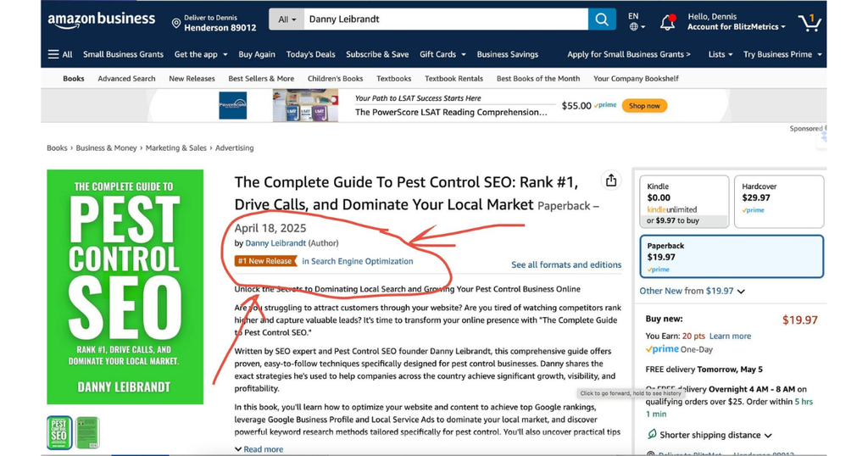
Task: Select the Paperback $19.97 format
Action: tap(732, 257)
